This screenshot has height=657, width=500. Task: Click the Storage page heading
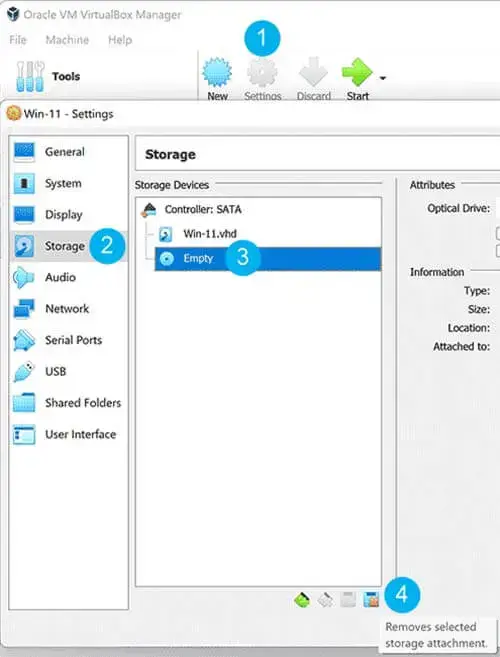[170, 155]
